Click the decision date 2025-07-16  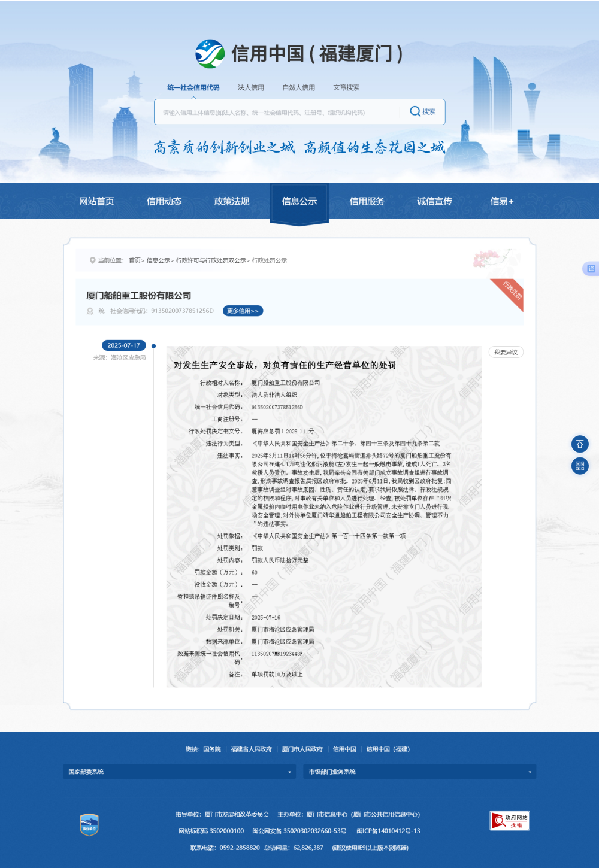pos(266,618)
